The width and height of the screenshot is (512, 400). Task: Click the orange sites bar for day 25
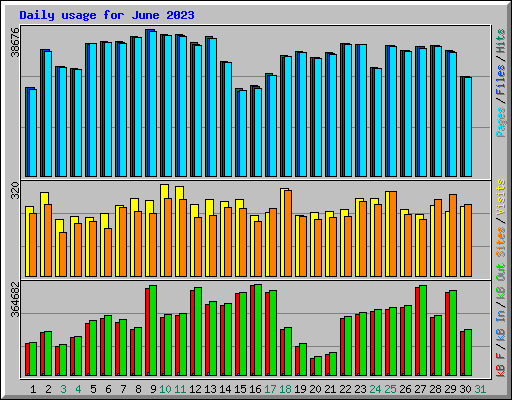coord(393,234)
